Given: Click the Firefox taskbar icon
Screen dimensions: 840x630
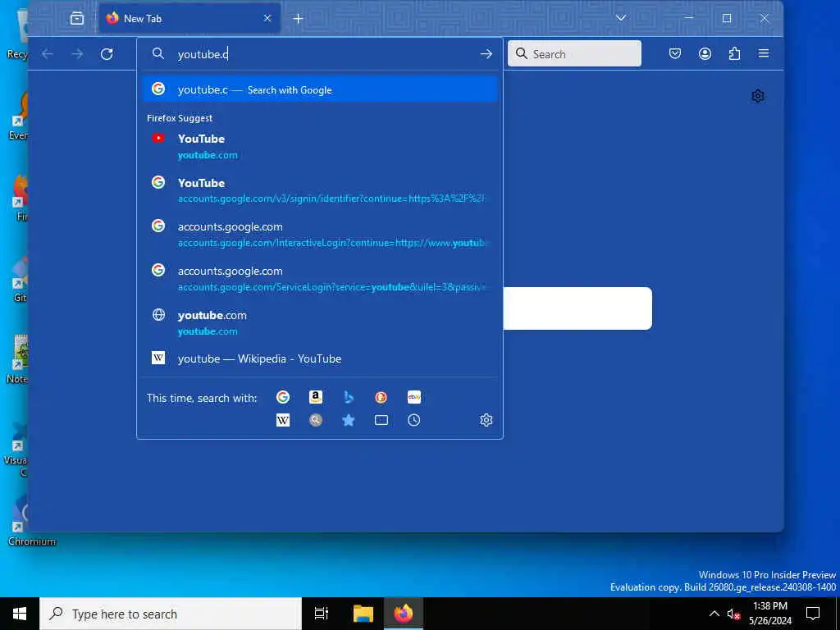Looking at the screenshot, I should [x=404, y=614].
